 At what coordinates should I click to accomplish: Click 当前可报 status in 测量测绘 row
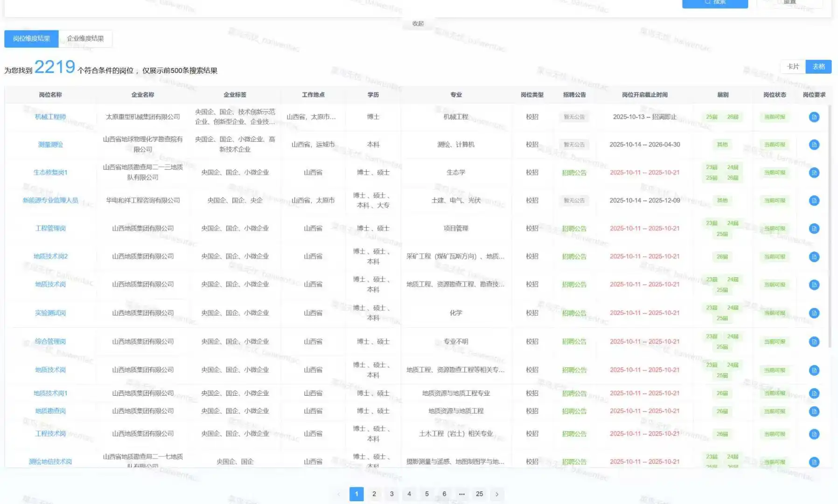point(775,145)
